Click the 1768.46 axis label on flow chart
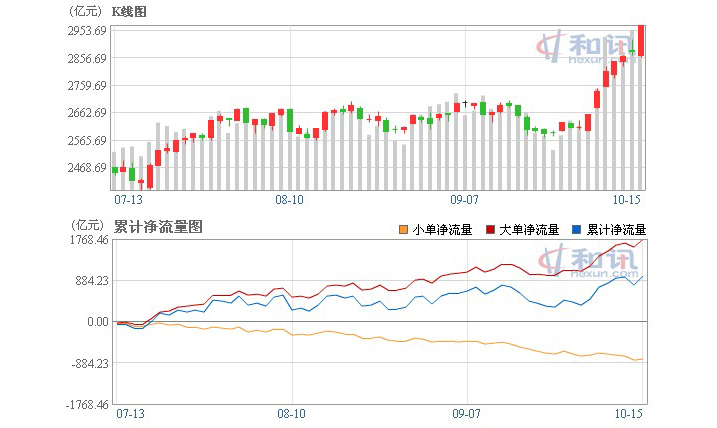This screenshot has width=717, height=428. coord(89,240)
